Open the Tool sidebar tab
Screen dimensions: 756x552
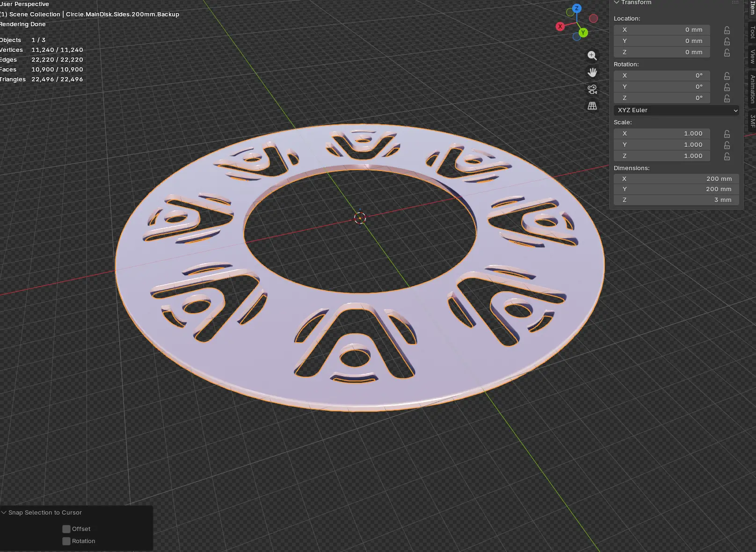point(752,32)
